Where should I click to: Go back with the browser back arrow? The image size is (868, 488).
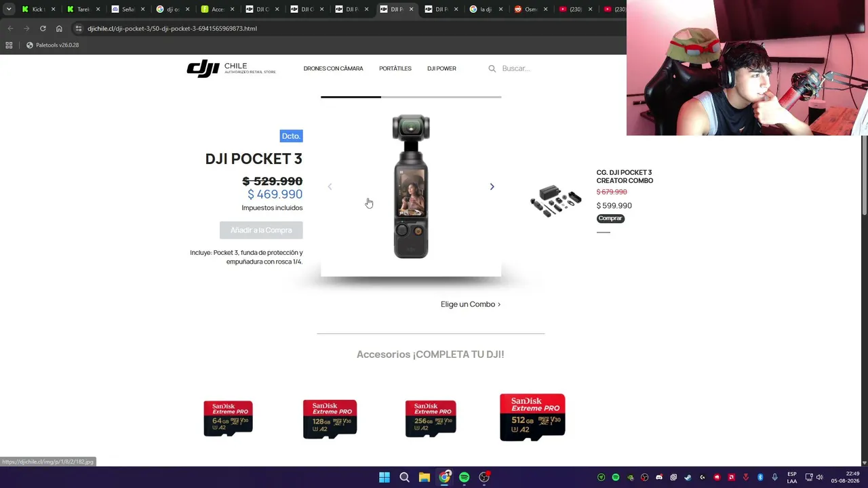pos(10,28)
